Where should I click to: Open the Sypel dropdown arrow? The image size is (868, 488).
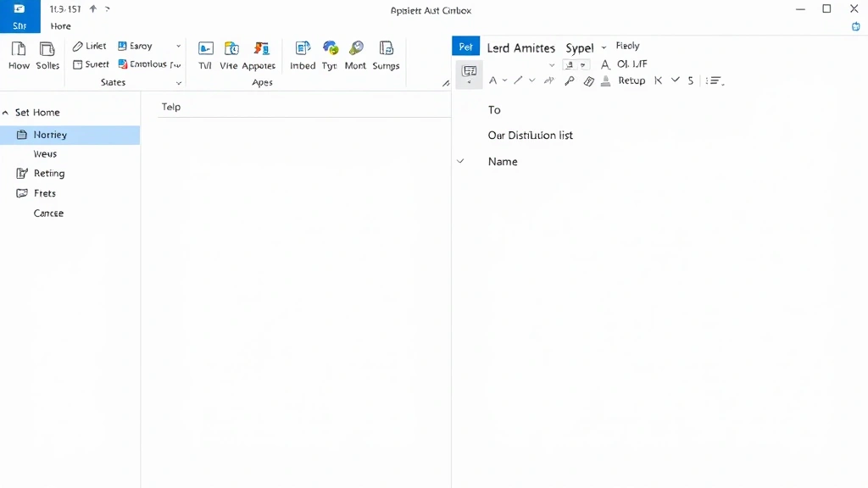pyautogui.click(x=604, y=48)
